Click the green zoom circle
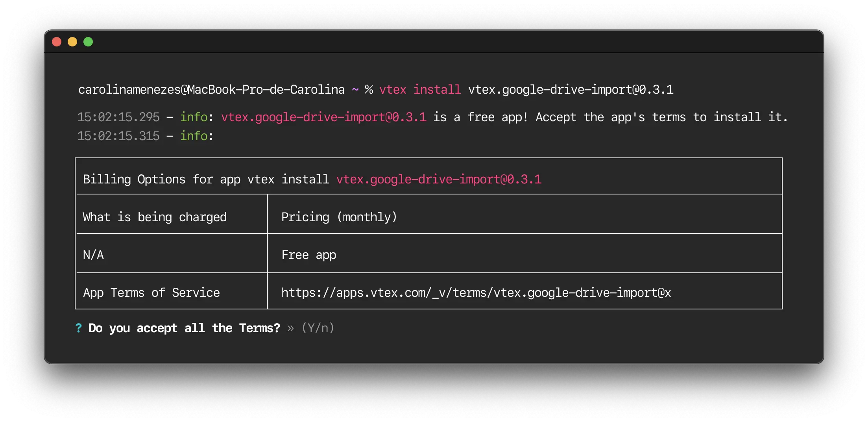The height and width of the screenshot is (422, 868). (88, 41)
